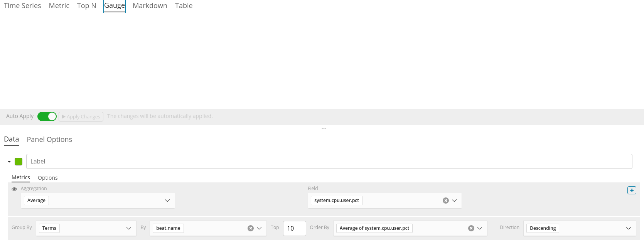644x241 pixels.
Task: Click the Average of system.cpu.user.pct value
Action: click(x=374, y=228)
